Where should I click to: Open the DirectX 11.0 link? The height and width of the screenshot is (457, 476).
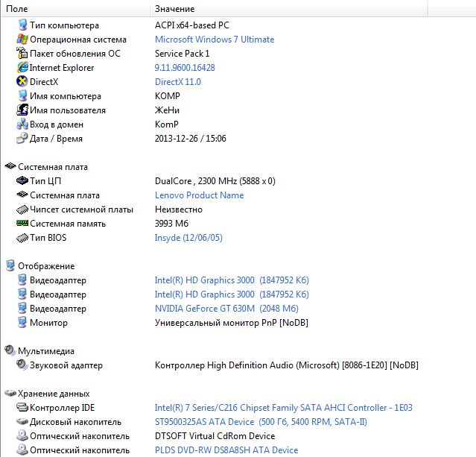pyautogui.click(x=178, y=82)
